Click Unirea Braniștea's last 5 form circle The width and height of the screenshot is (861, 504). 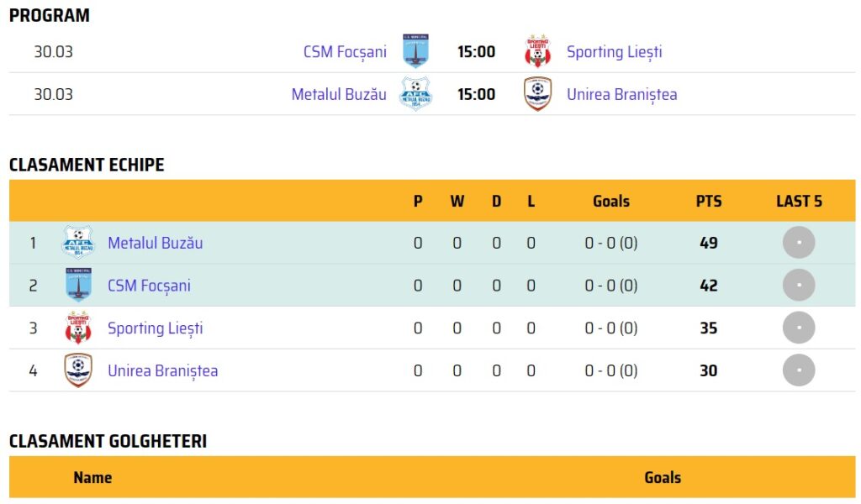[x=799, y=370]
